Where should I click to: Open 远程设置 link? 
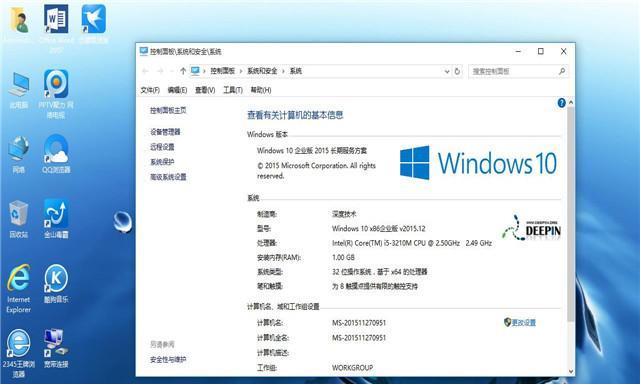162,147
